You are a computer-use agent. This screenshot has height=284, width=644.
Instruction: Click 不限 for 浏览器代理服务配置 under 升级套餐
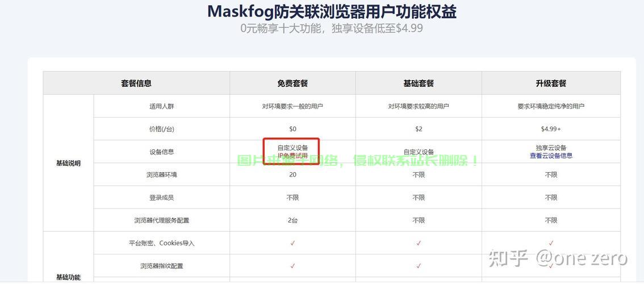click(551, 220)
